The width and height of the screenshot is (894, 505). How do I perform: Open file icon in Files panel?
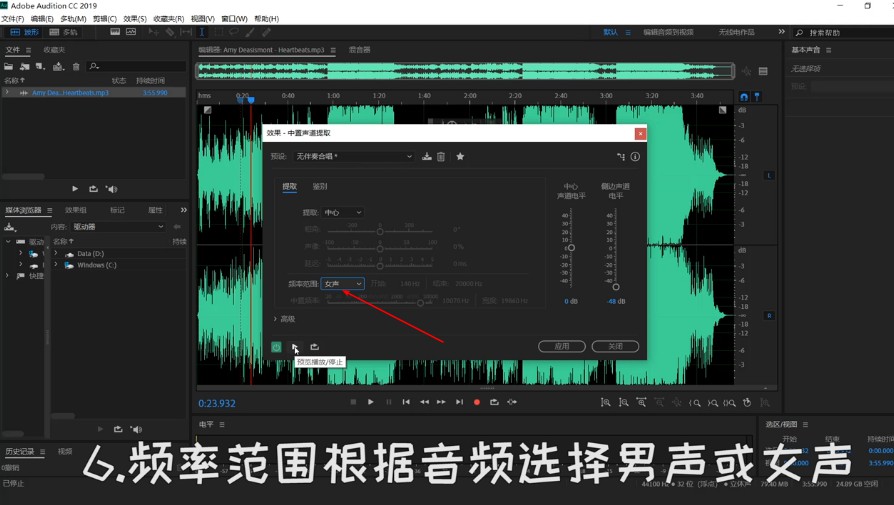tap(9, 67)
